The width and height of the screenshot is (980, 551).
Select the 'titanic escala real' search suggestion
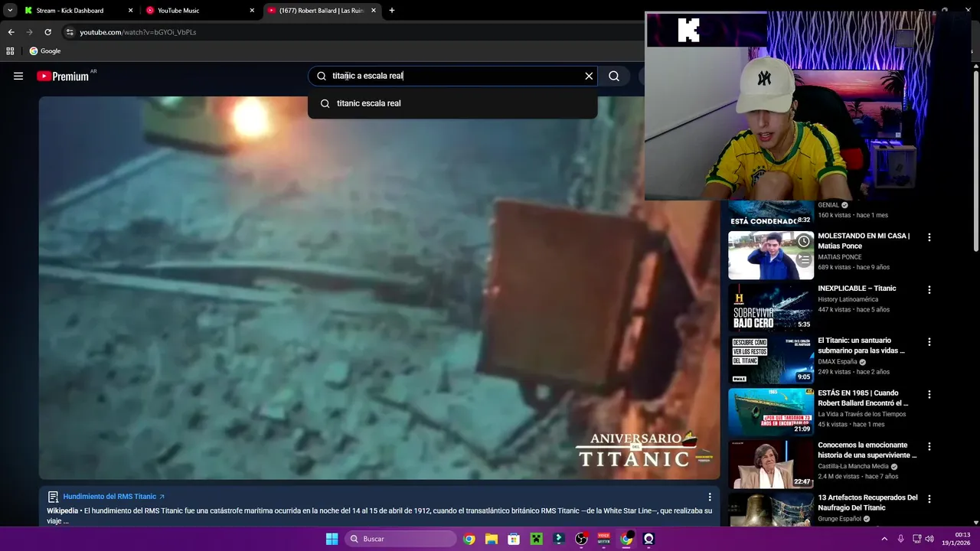tap(452, 103)
